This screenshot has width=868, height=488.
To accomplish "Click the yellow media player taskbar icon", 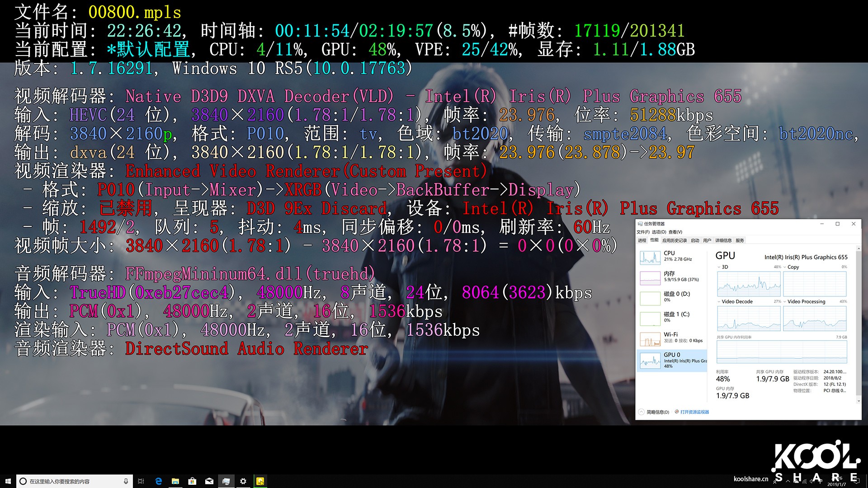I will coord(260,481).
